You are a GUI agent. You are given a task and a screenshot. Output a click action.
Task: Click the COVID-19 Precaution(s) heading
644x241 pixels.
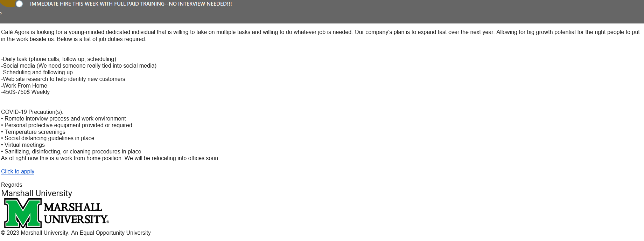pyautogui.click(x=32, y=112)
